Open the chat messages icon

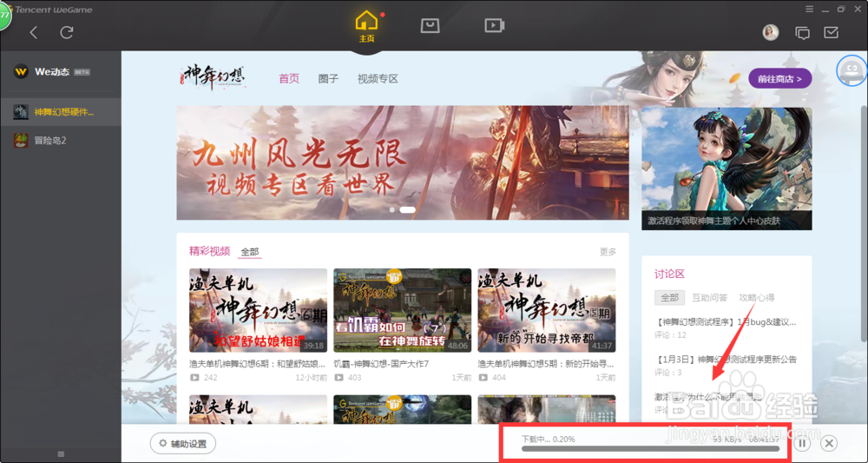tap(802, 33)
